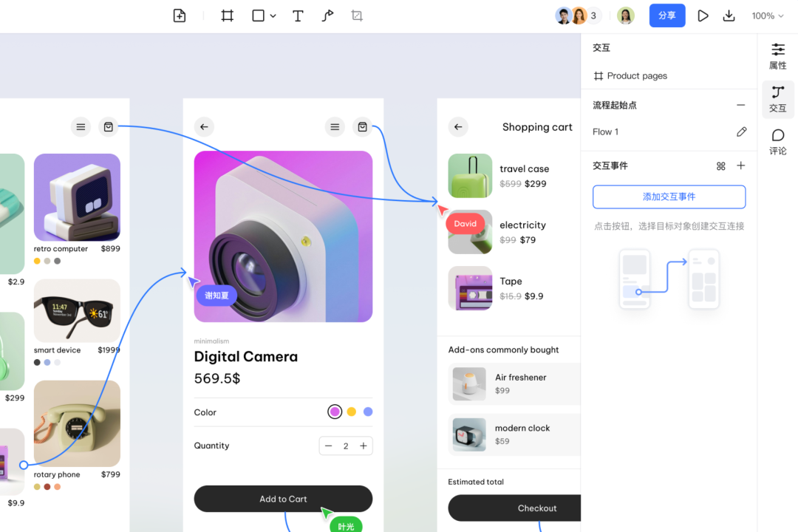Select the Rectangle shape tool
Image resolution: width=798 pixels, height=532 pixels.
pos(258,16)
